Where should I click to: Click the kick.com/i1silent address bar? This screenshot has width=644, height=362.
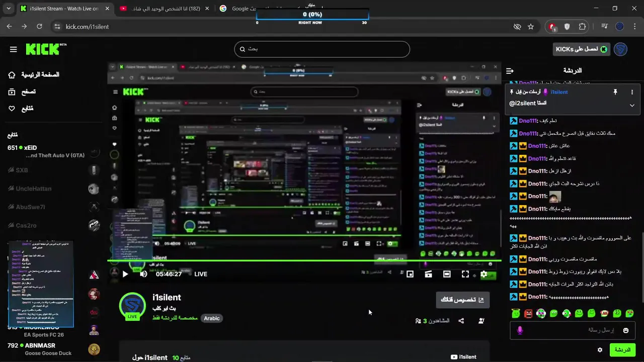tap(87, 27)
